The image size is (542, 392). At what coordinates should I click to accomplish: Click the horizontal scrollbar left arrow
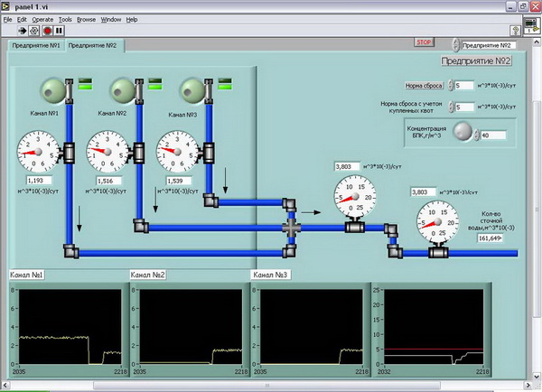pyautogui.click(x=5, y=385)
